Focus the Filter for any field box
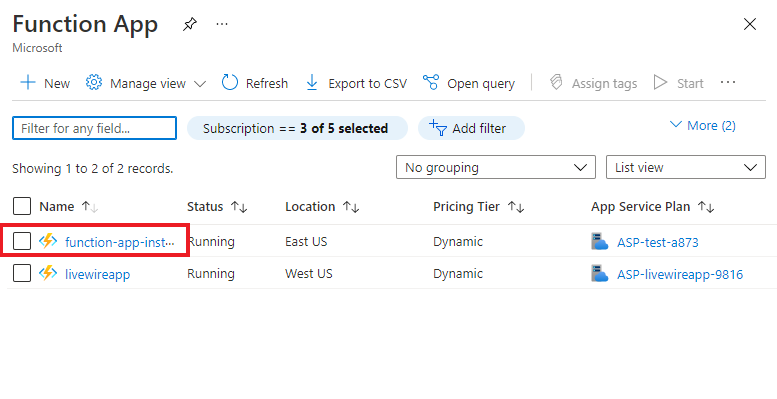 coord(95,128)
